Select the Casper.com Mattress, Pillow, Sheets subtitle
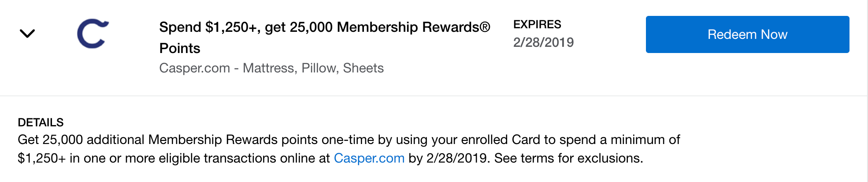The image size is (868, 182). click(271, 68)
